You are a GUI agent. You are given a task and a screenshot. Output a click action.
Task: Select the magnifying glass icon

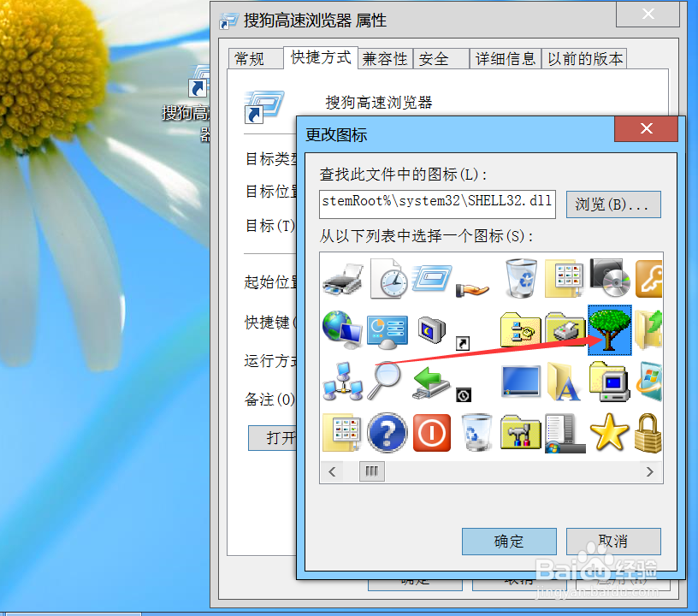pyautogui.click(x=385, y=381)
